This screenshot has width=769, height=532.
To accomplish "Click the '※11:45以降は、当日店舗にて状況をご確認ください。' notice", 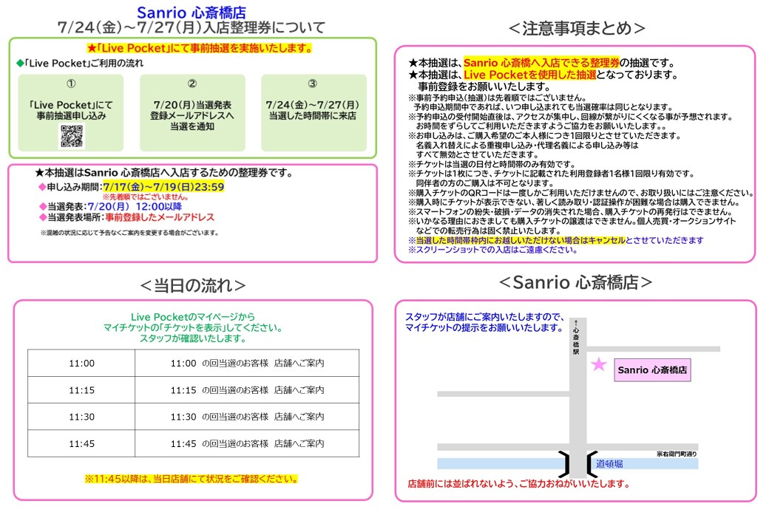I will click(x=192, y=479).
